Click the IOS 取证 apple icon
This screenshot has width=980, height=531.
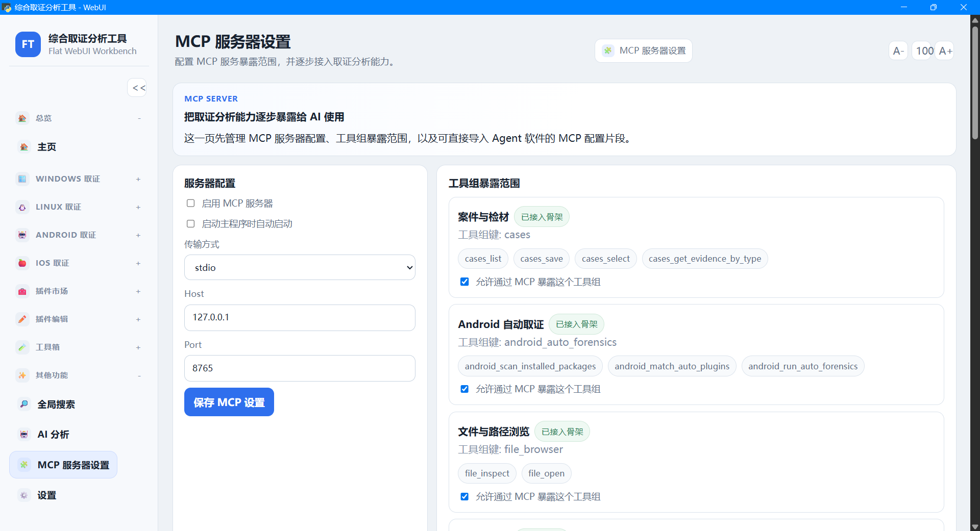point(22,263)
